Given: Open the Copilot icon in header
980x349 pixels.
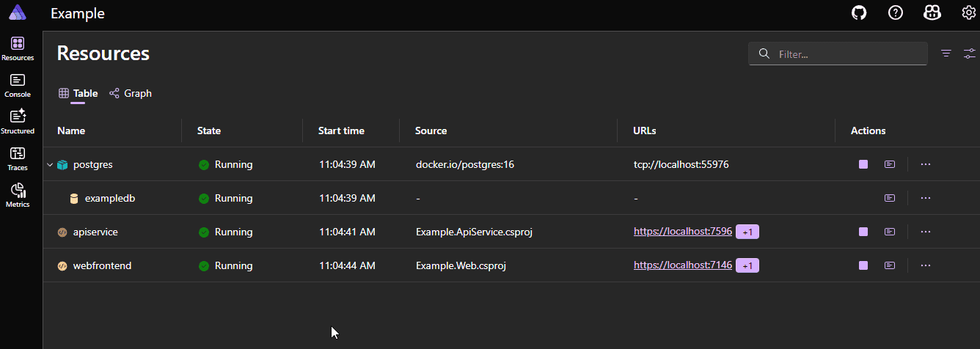Looking at the screenshot, I should pos(932,12).
